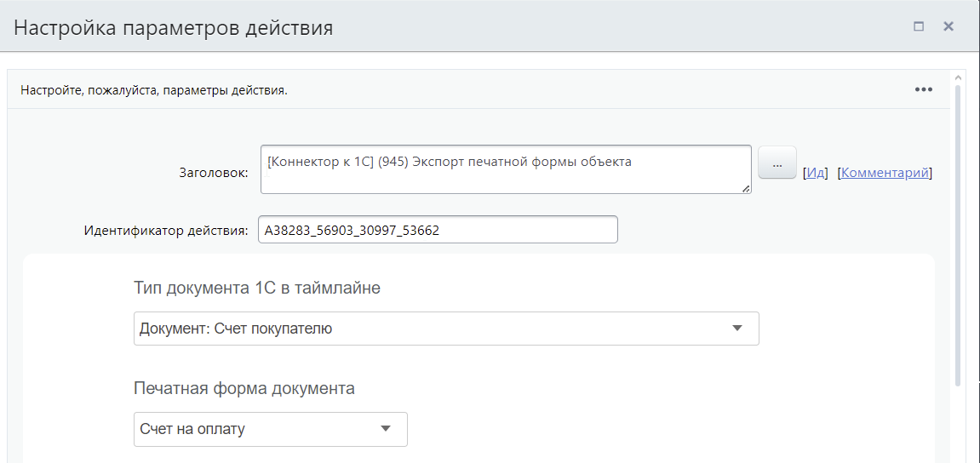Image resolution: width=980 pixels, height=463 pixels.
Task: Open the Комментарий link
Action: (x=885, y=173)
